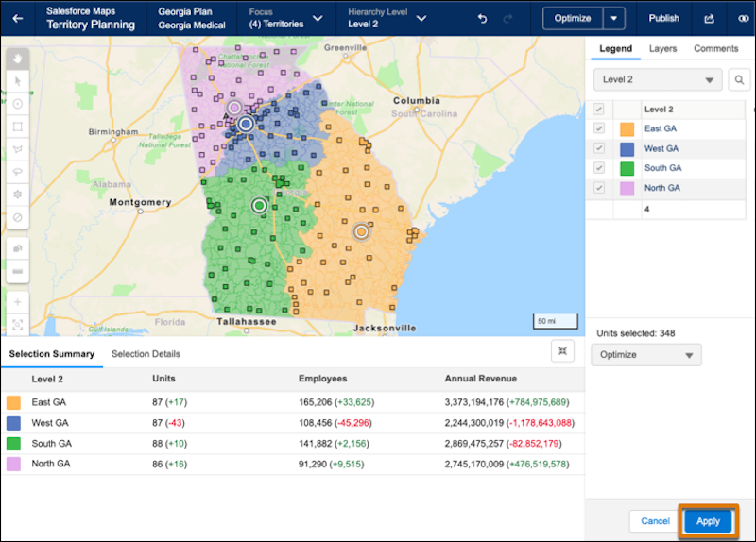Select the pointer arrow tool
Screen dimensions: 756x542
(x=18, y=81)
